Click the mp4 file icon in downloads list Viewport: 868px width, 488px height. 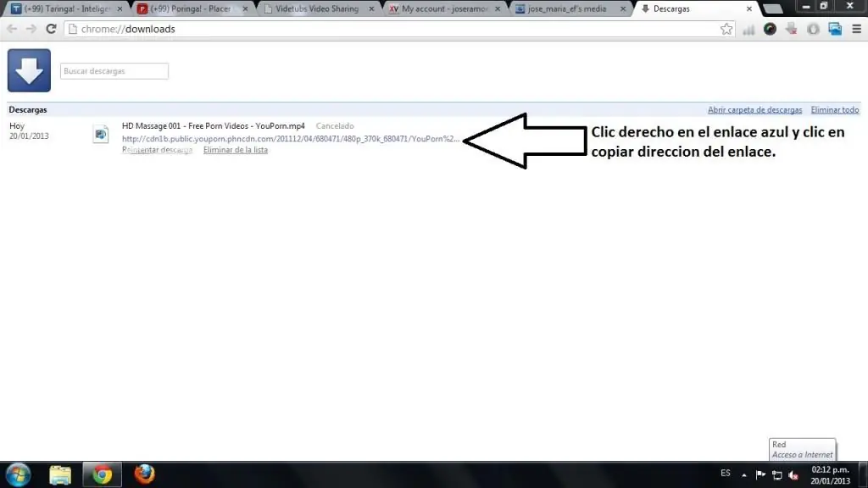[101, 134]
